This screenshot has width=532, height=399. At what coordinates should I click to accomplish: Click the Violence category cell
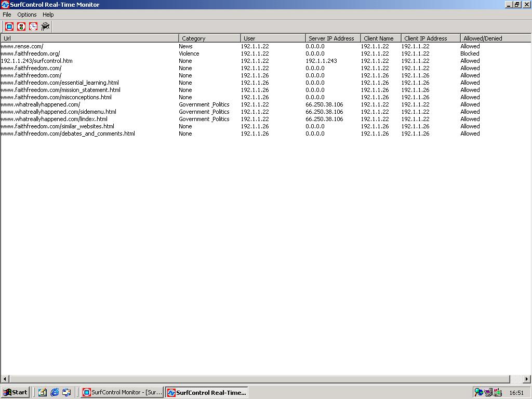point(189,54)
